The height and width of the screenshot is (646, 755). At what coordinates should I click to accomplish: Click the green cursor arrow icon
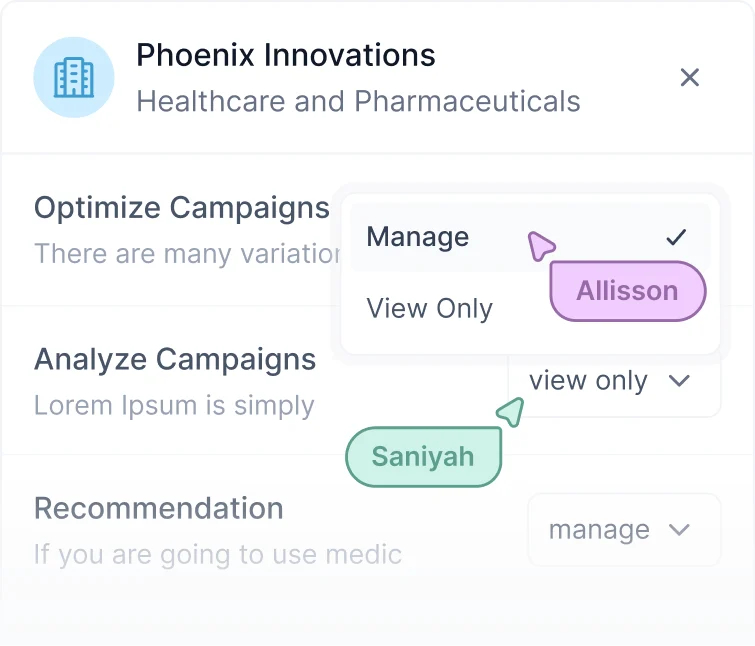pos(510,412)
